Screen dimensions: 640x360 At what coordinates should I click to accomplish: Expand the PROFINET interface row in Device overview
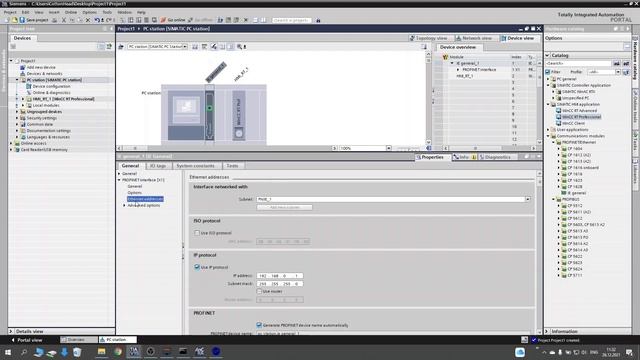458,70
